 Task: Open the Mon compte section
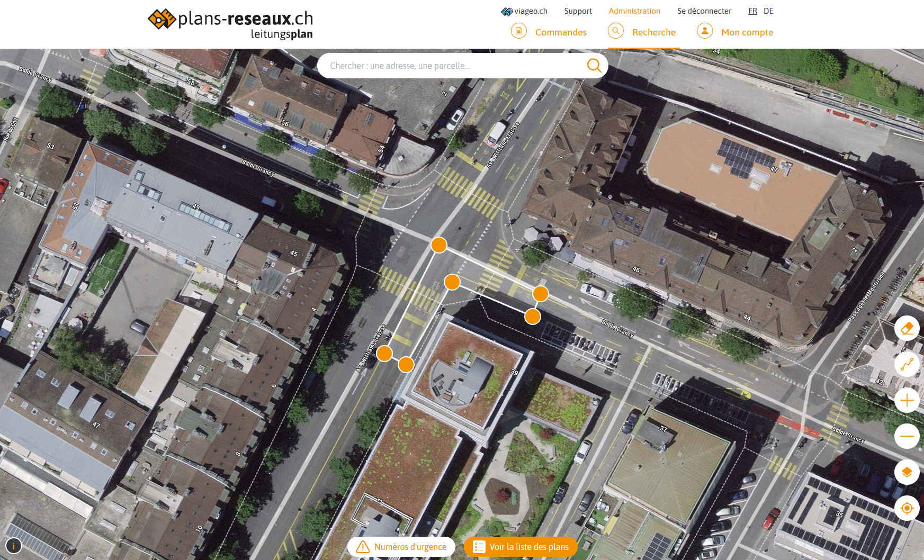tap(735, 32)
